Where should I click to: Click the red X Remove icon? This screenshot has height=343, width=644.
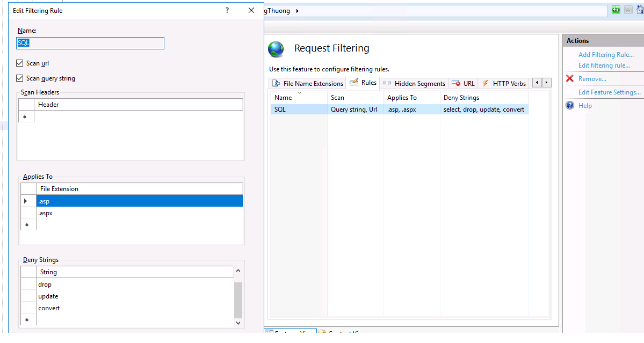coord(570,78)
